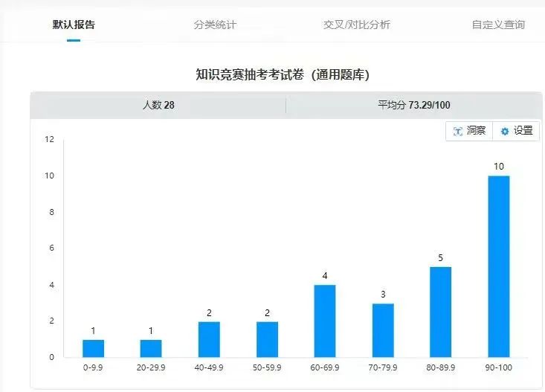
Task: Click the data label 10 above tallest bar
Action: (498, 167)
